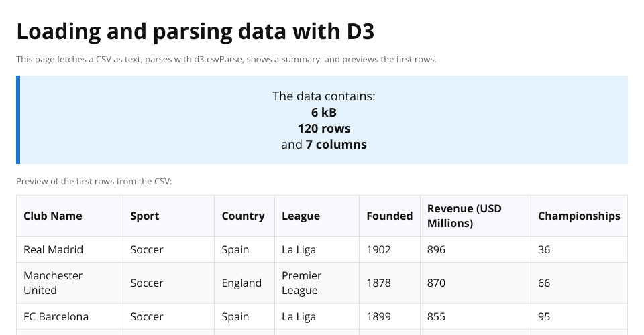Screen dimensions: 644x335
Task: Select the revenue value 855
Action: 436,316
